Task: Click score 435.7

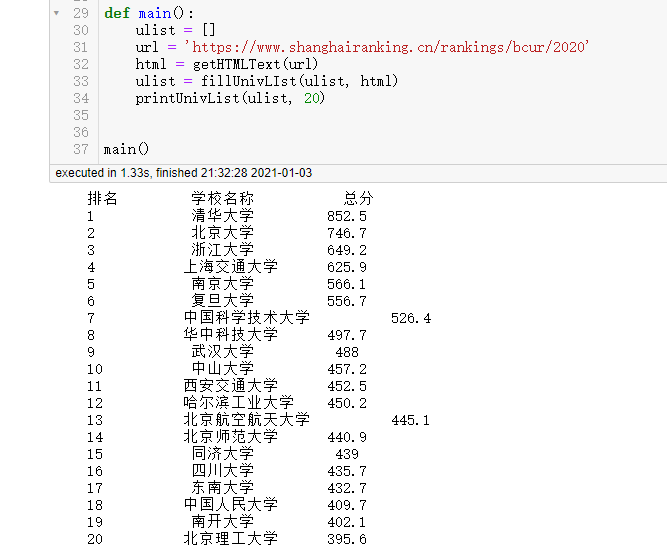Action: tap(347, 471)
